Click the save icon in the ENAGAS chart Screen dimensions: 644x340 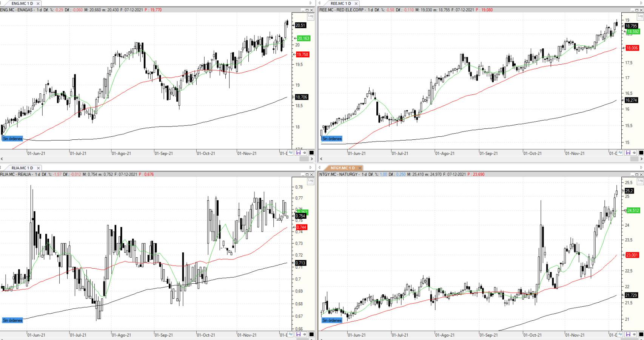point(298,153)
